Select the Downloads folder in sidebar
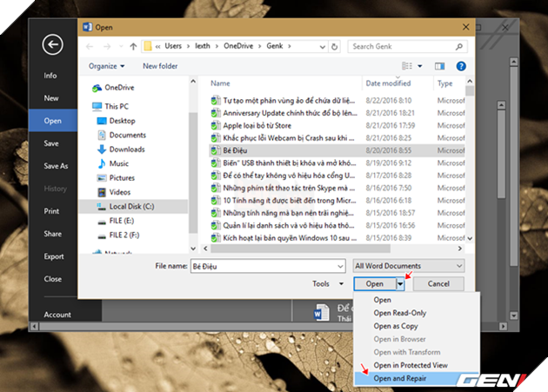 point(127,149)
